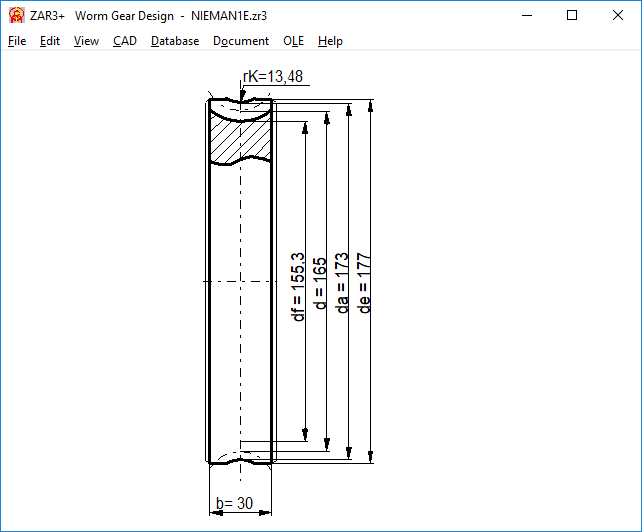The width and height of the screenshot is (642, 532).
Task: Open the Database menu
Action: 175,41
